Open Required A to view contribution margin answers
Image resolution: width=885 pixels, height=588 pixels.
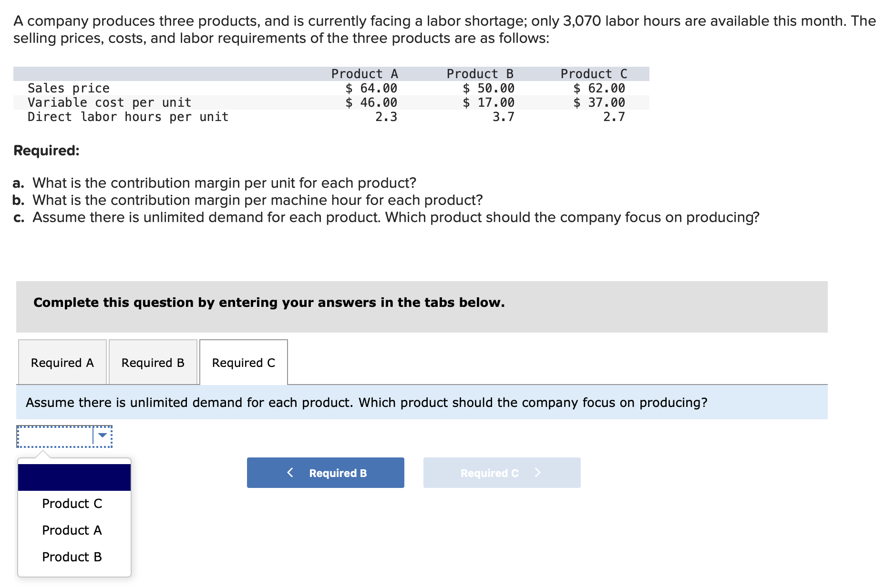(62, 362)
